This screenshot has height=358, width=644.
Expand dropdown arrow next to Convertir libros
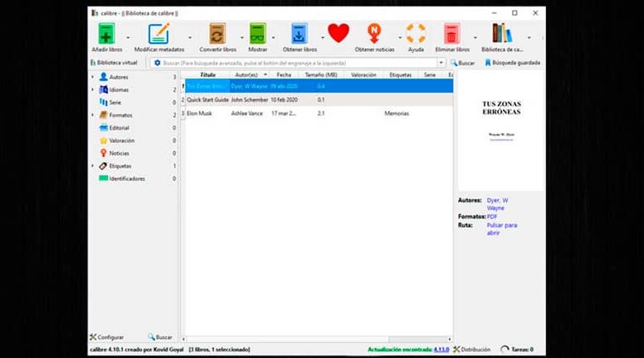[241, 38]
